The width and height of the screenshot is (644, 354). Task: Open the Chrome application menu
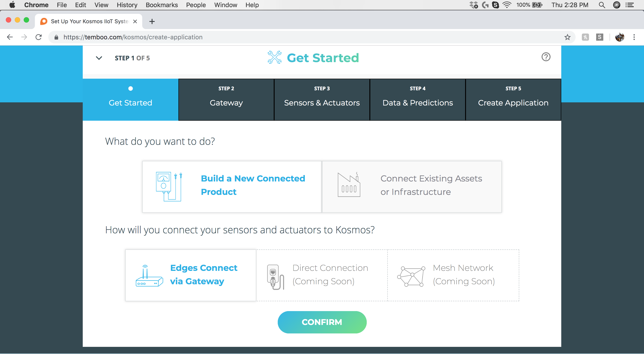point(36,5)
